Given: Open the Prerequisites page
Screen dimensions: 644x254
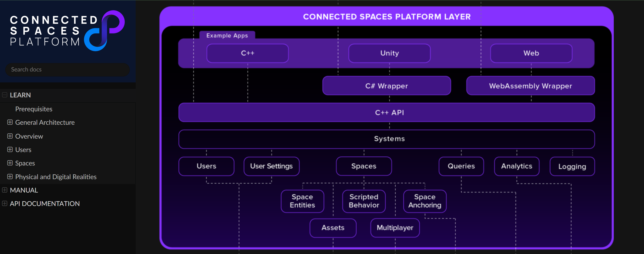Looking at the screenshot, I should (x=34, y=109).
